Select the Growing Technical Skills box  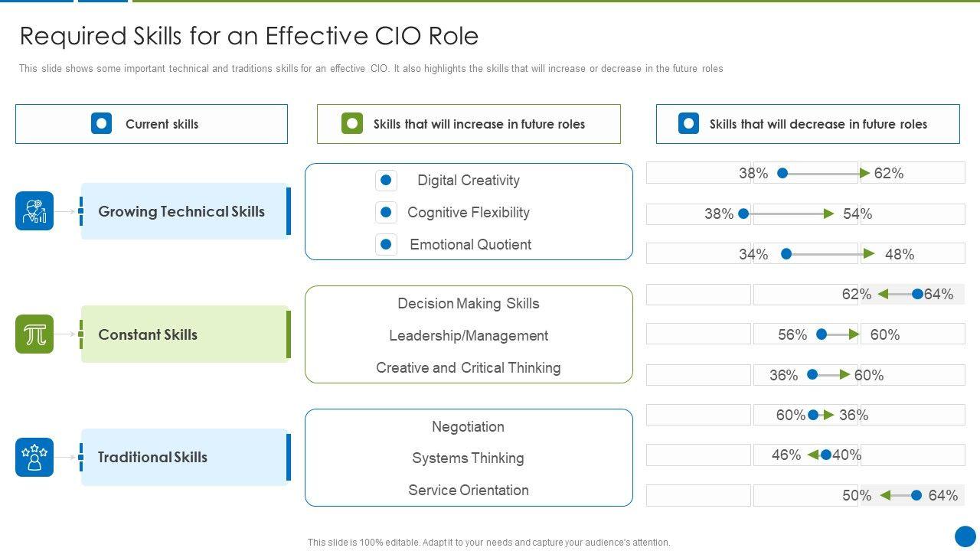click(x=185, y=211)
